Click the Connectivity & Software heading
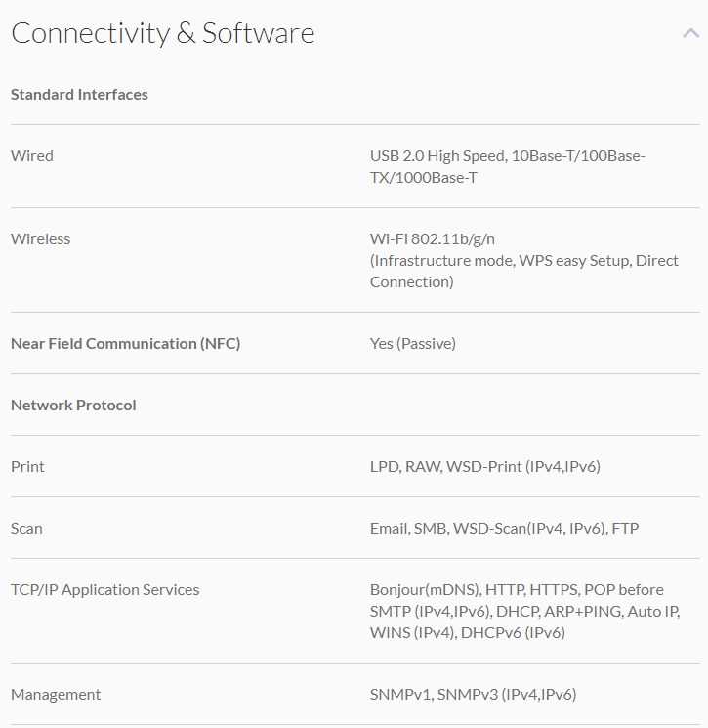708x728 pixels. point(162,33)
